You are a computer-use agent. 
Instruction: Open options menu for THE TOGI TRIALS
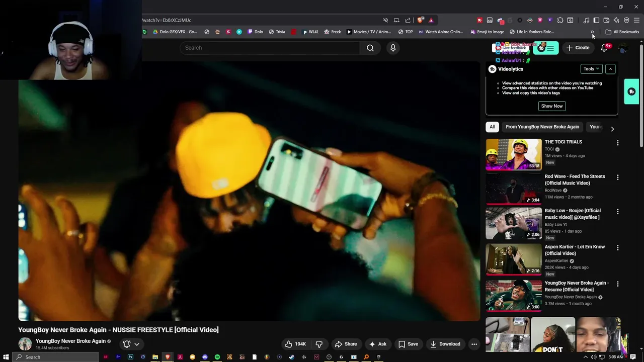coord(618,143)
